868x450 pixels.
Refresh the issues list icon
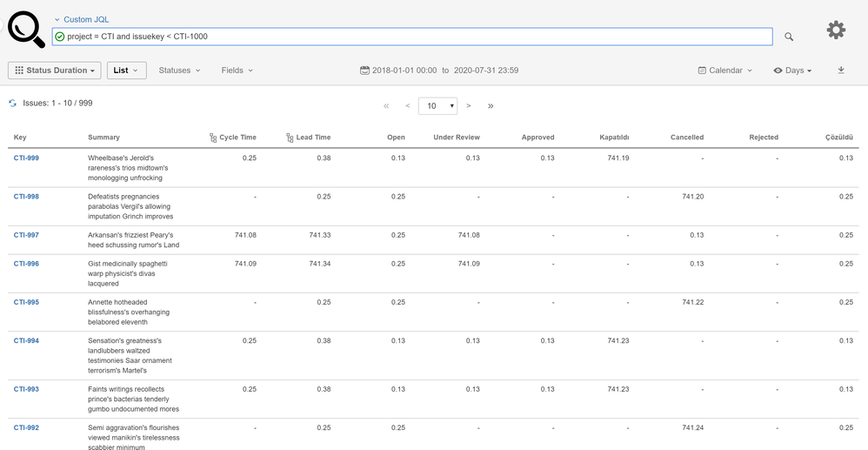(13, 103)
